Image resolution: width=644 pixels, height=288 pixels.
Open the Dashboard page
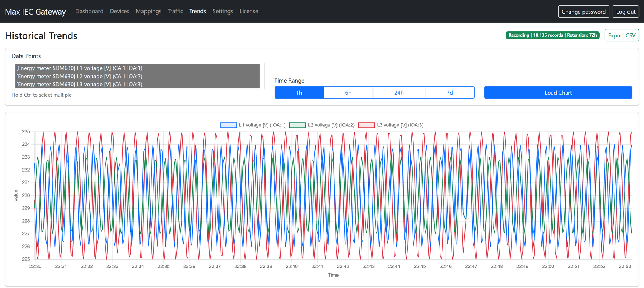pyautogui.click(x=89, y=11)
